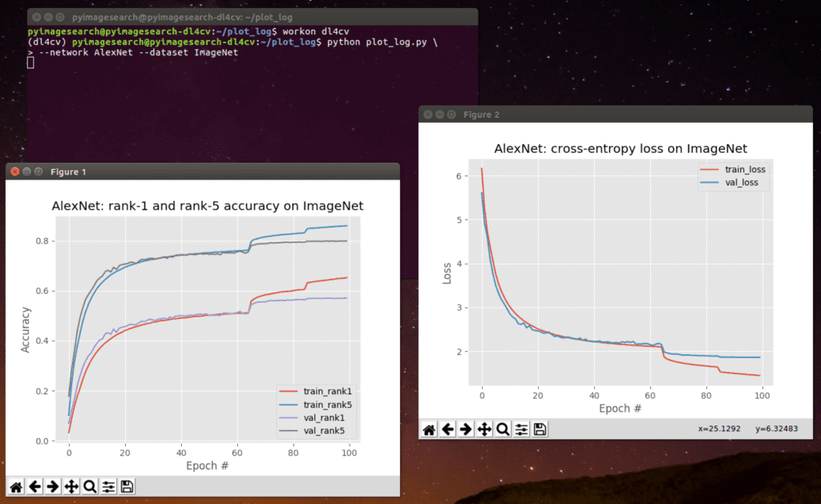The width and height of the screenshot is (821, 504).
Task: Step back to previous view in Figure 2
Action: tap(447, 429)
